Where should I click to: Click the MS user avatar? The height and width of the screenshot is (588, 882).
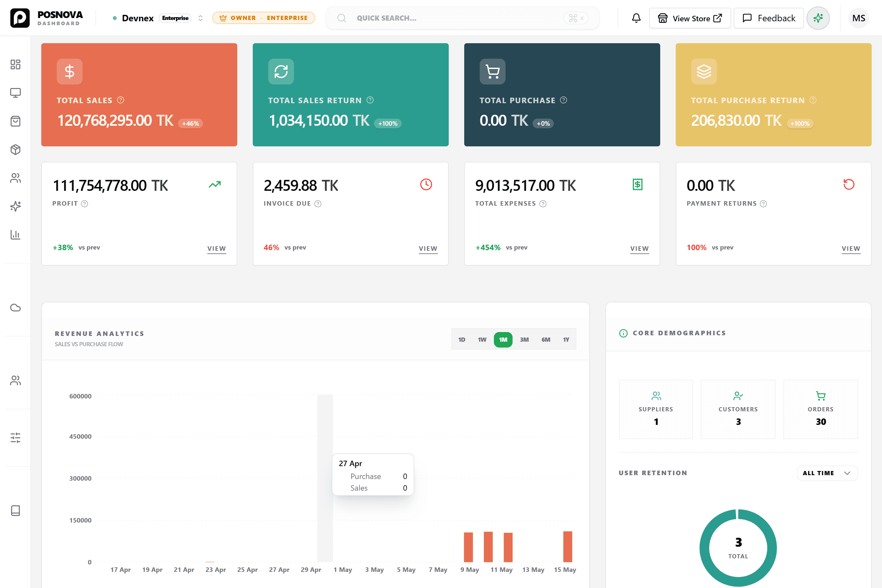click(858, 18)
